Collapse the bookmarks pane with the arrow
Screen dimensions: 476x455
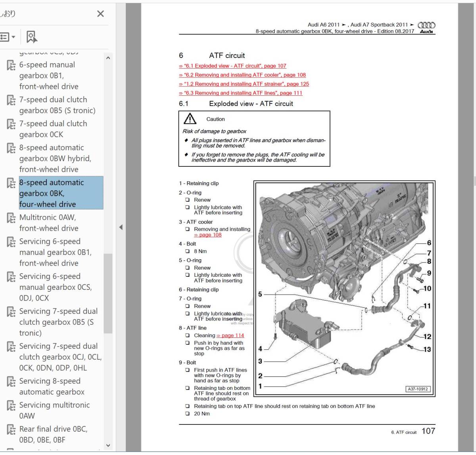pos(121,227)
